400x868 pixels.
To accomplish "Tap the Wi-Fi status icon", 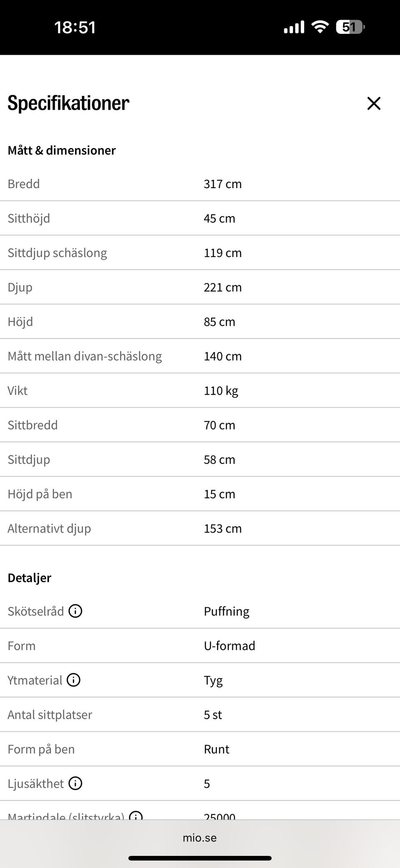I will tap(320, 27).
